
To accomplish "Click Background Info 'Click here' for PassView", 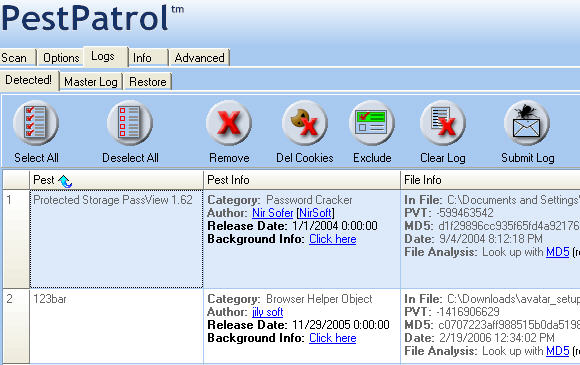I will click(333, 239).
